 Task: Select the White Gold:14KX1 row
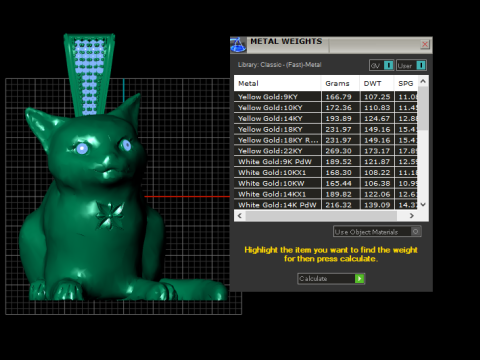click(326, 194)
